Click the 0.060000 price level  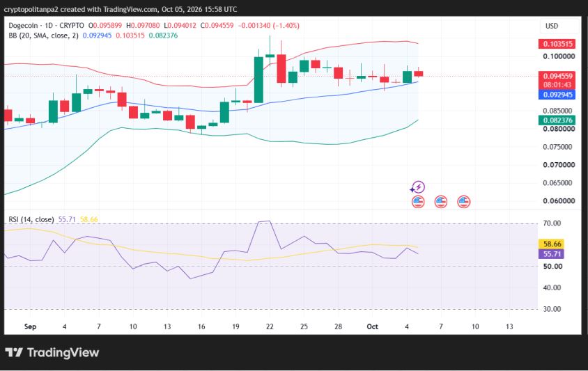[559, 201]
